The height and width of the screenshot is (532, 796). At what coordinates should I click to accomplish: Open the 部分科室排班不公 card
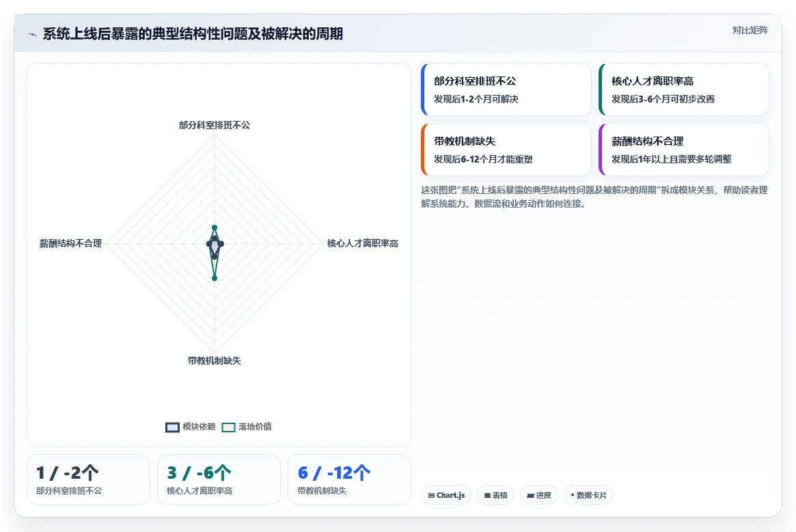tap(506, 89)
